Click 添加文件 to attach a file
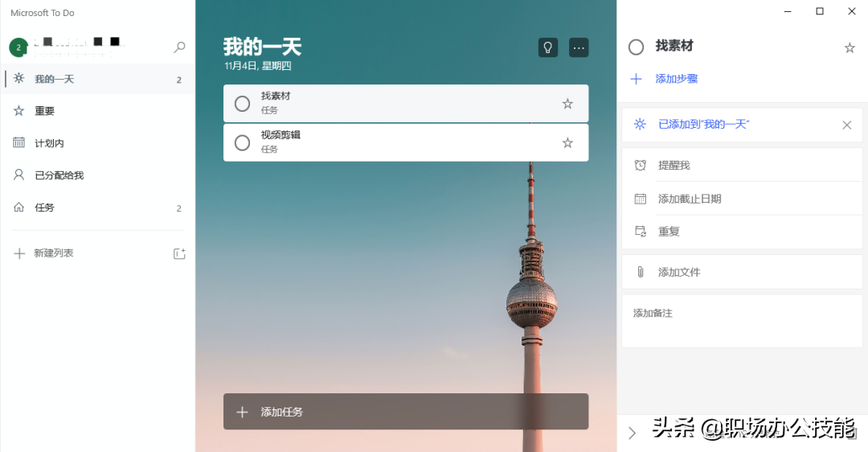Image resolution: width=868 pixels, height=452 pixels. point(742,272)
